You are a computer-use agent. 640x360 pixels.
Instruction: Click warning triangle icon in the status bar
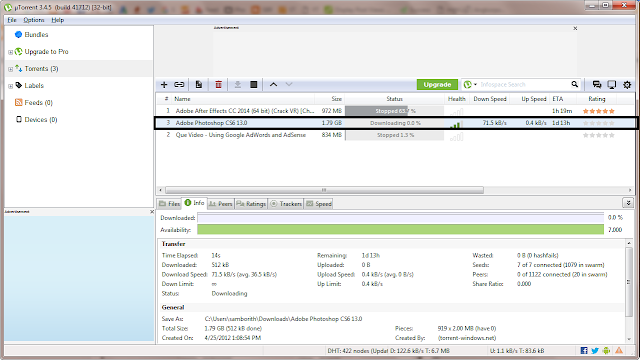(x=619, y=351)
